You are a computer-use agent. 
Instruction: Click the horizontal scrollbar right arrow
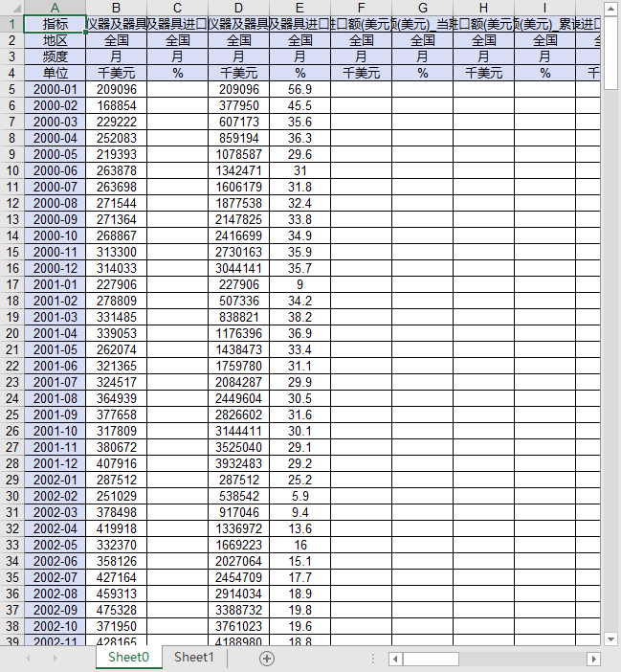tap(593, 659)
